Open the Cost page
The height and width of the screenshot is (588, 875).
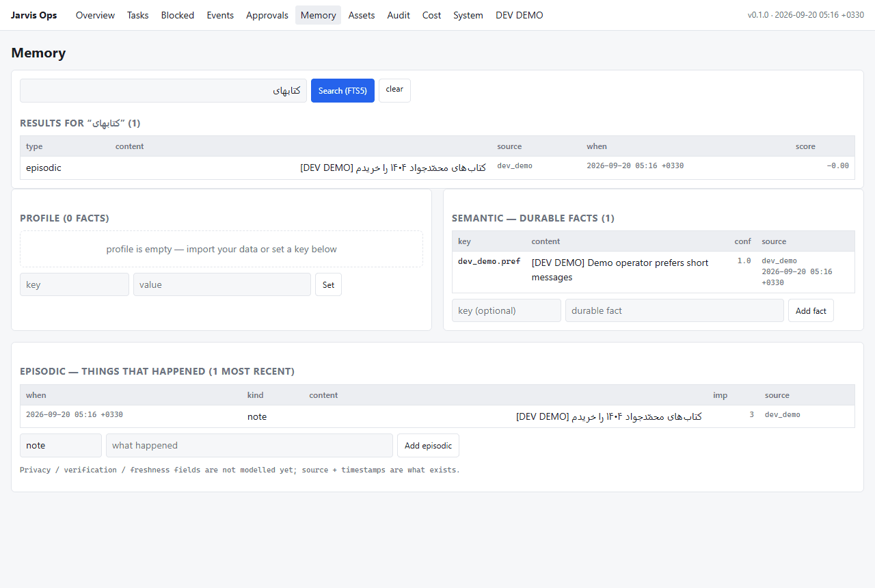click(431, 15)
